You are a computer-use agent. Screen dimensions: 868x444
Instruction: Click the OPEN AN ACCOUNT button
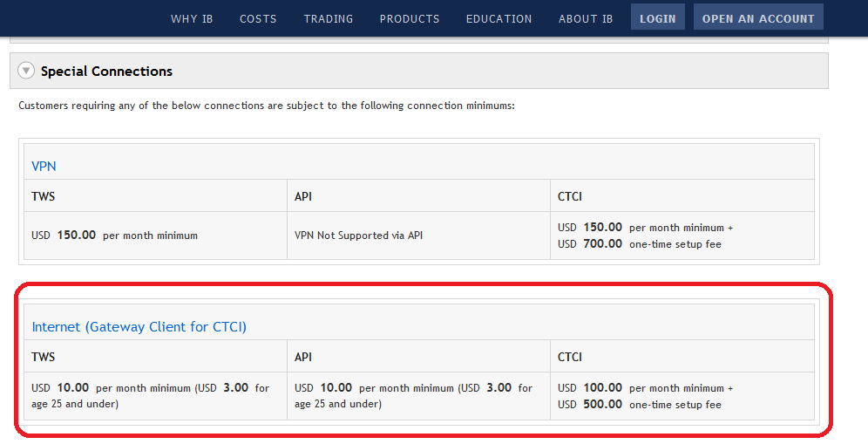point(758,18)
